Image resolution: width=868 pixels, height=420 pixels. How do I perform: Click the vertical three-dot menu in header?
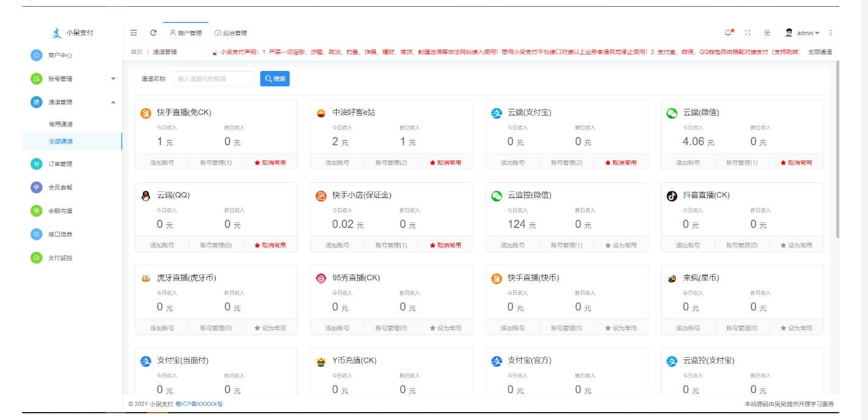829,32
